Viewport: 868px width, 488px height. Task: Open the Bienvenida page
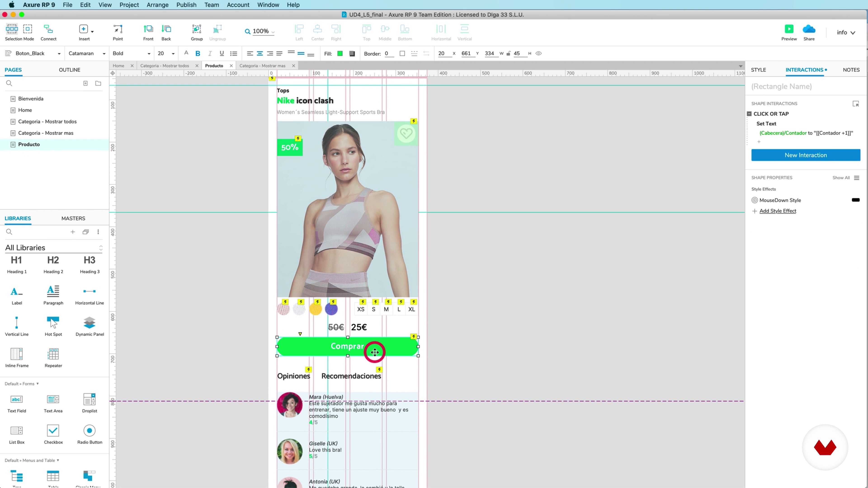point(31,99)
